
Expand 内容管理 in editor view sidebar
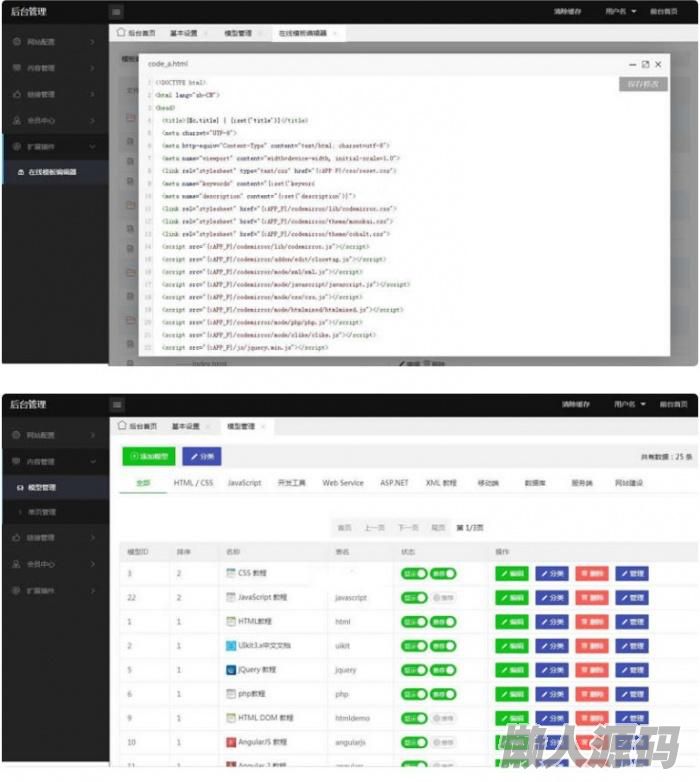tap(92, 68)
